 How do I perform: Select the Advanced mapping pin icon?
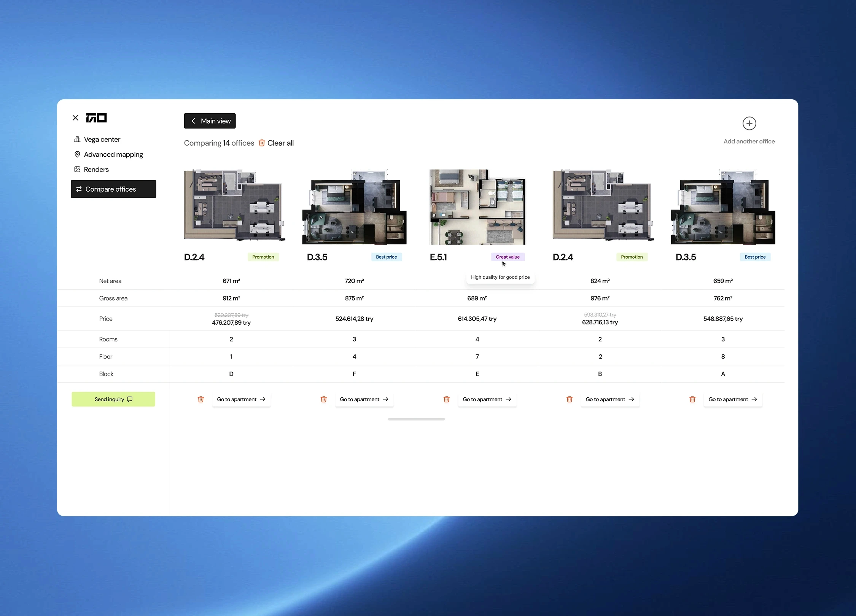[x=77, y=154]
